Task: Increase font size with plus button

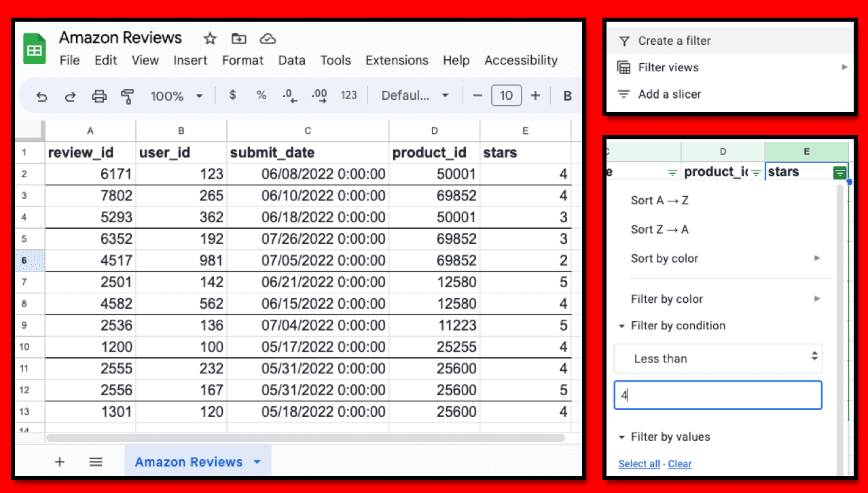Action: 535,96
